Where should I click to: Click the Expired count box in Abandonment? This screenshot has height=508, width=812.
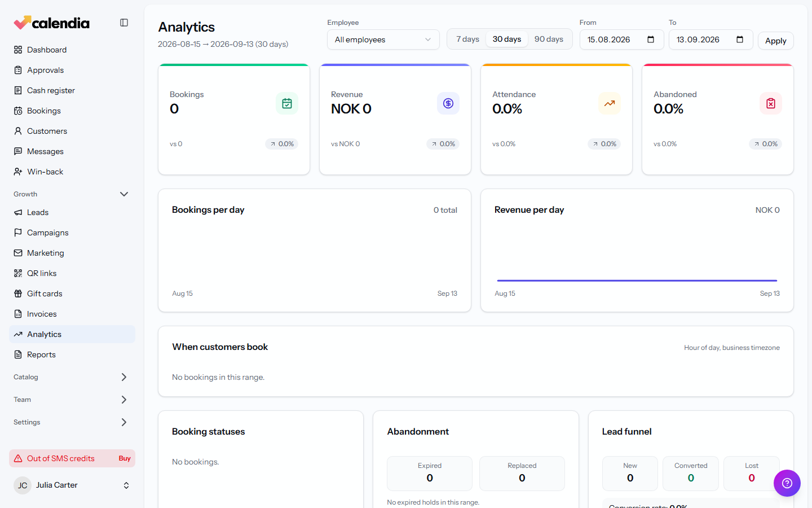point(430,474)
